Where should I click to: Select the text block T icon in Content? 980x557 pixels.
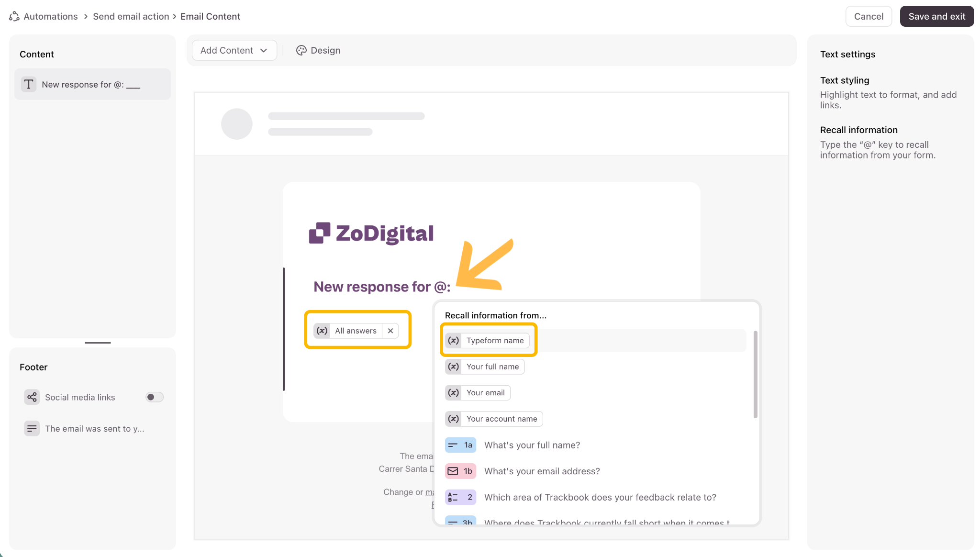point(29,84)
